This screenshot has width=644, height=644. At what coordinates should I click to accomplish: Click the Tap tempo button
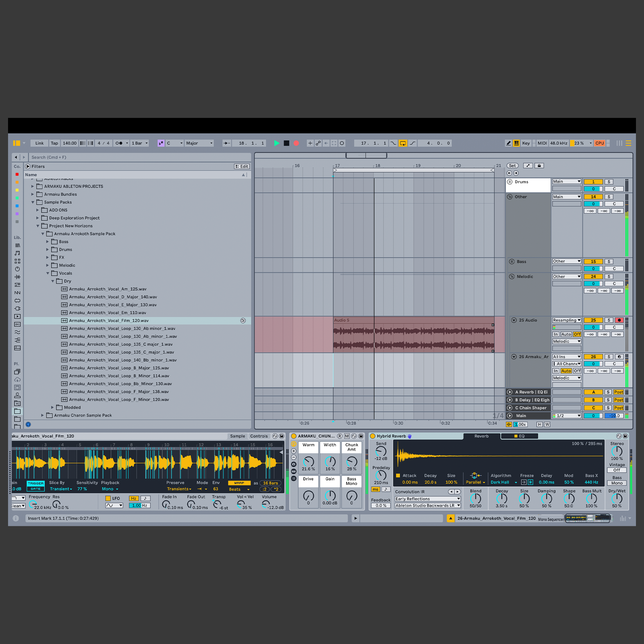point(54,143)
